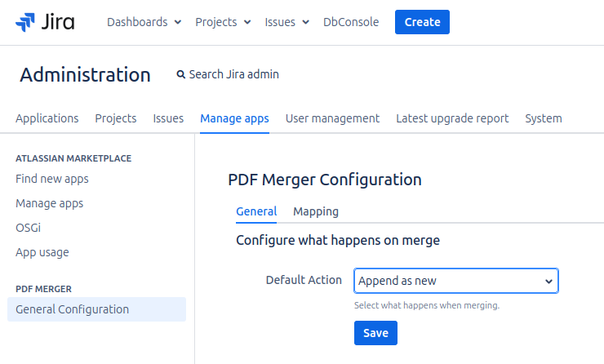Switch to the Applications admin tab

coord(47,118)
